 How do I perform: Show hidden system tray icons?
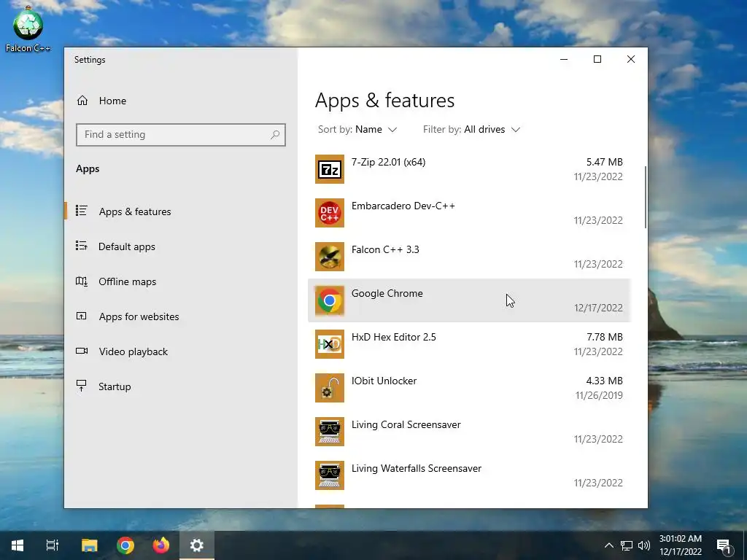(x=609, y=545)
